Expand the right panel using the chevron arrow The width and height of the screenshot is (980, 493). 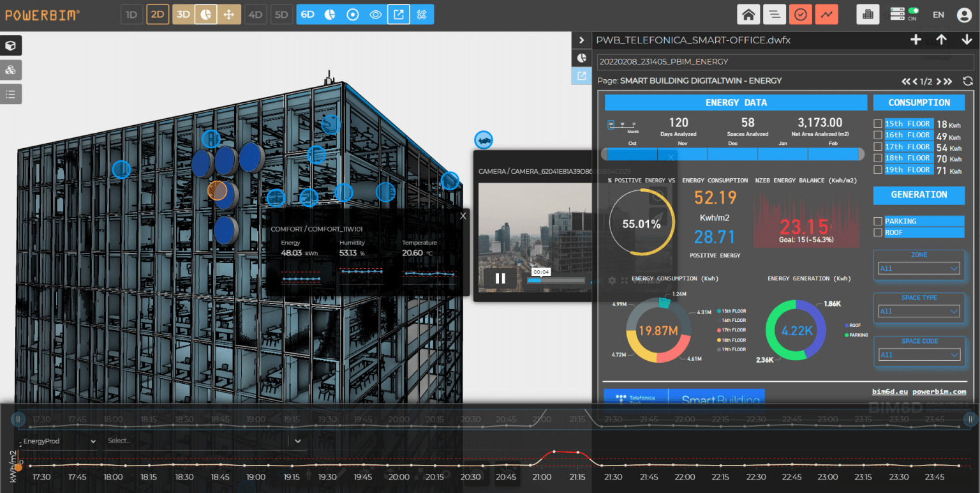click(x=581, y=40)
